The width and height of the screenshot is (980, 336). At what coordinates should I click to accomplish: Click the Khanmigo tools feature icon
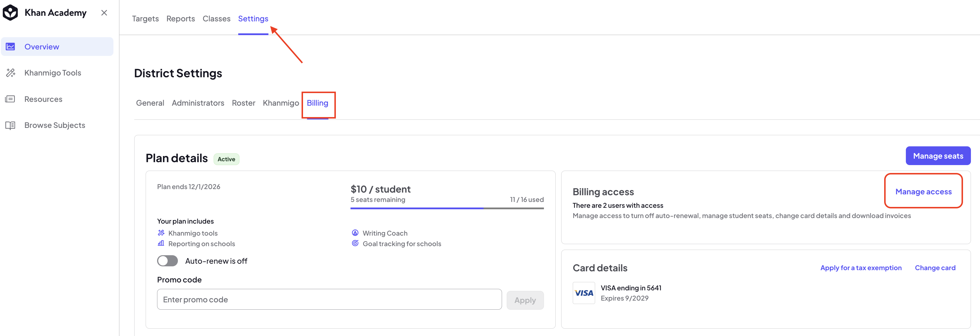(x=161, y=233)
